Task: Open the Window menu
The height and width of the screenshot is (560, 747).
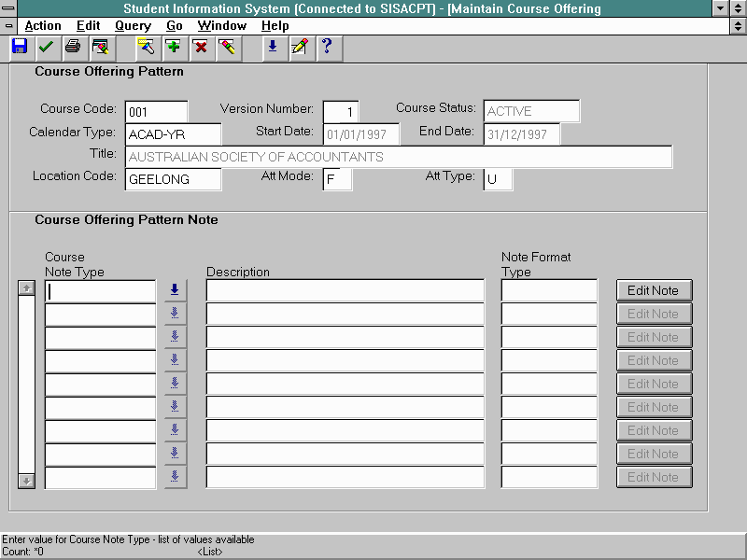Action: pos(222,26)
